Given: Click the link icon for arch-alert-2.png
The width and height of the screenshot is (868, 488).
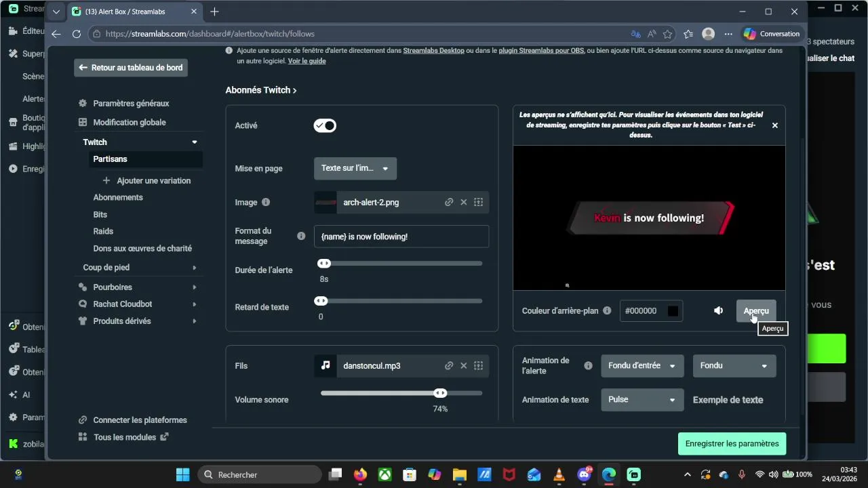Looking at the screenshot, I should coord(449,202).
